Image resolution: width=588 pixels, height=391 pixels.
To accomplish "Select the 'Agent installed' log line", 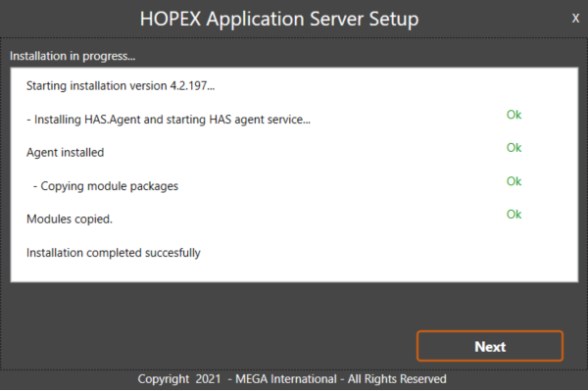I will click(x=66, y=153).
